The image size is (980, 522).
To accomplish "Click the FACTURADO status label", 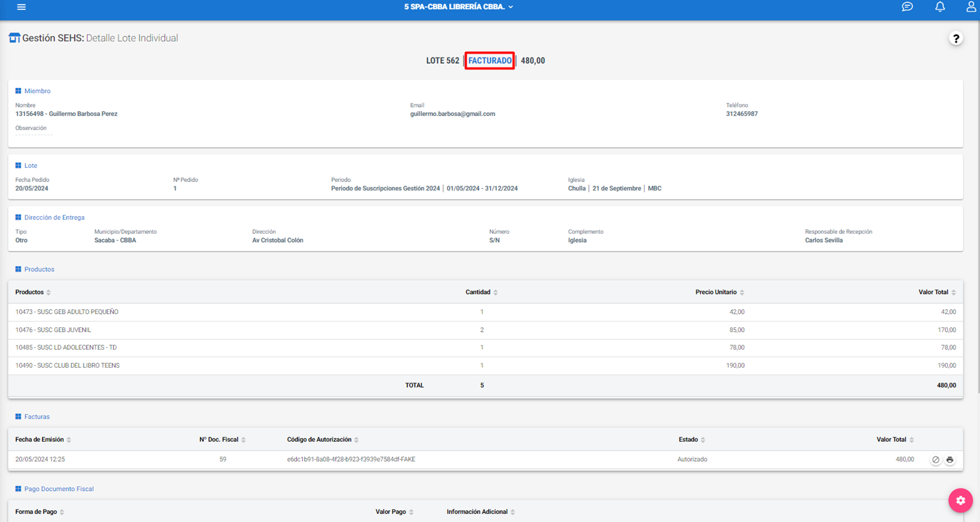I will click(490, 61).
